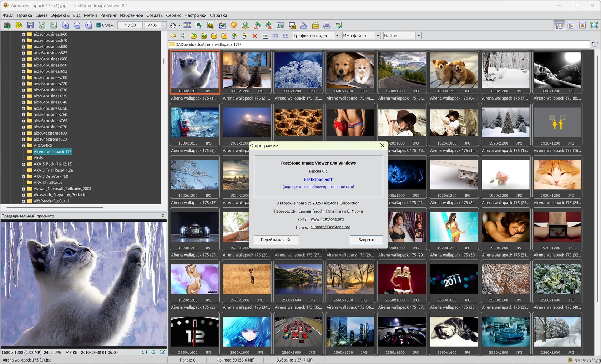Image resolution: width=601 pixels, height=364 pixels.
Task: Open the Настройки menu
Action: point(195,15)
